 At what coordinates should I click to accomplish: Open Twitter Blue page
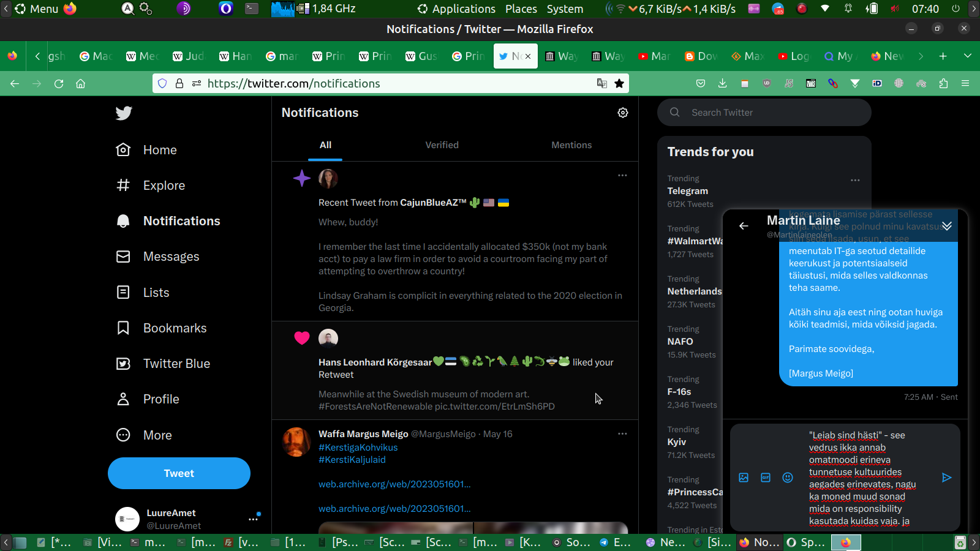[163, 364]
